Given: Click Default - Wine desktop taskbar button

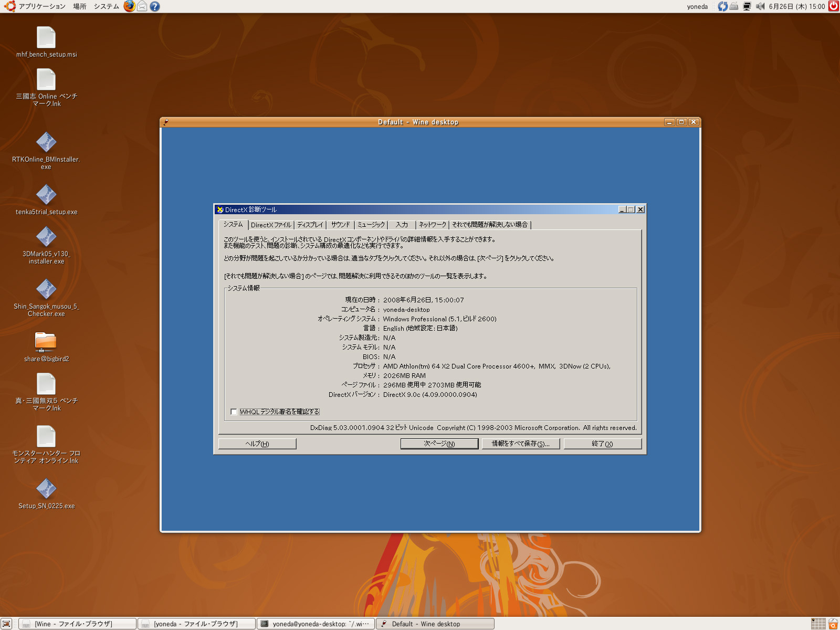Looking at the screenshot, I should [x=435, y=624].
